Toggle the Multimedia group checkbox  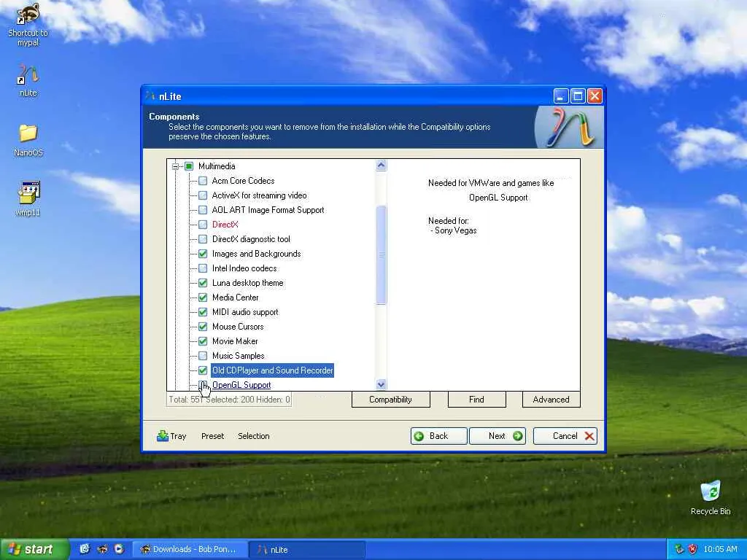tap(189, 166)
